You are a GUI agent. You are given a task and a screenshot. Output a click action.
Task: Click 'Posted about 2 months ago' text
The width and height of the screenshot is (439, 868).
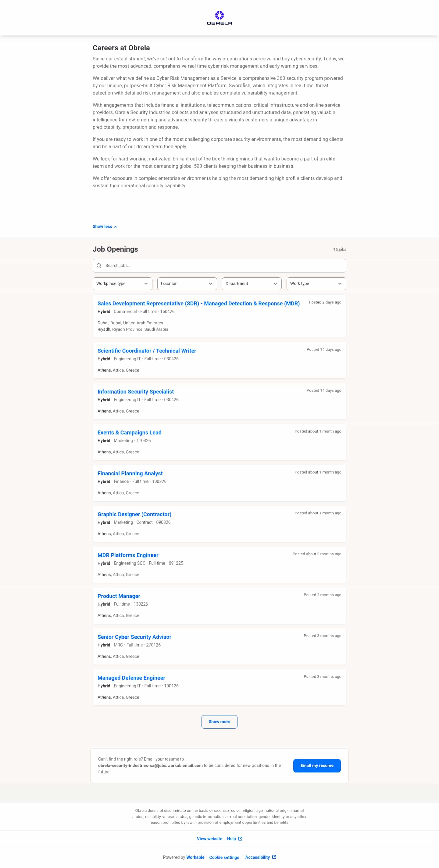click(x=317, y=554)
